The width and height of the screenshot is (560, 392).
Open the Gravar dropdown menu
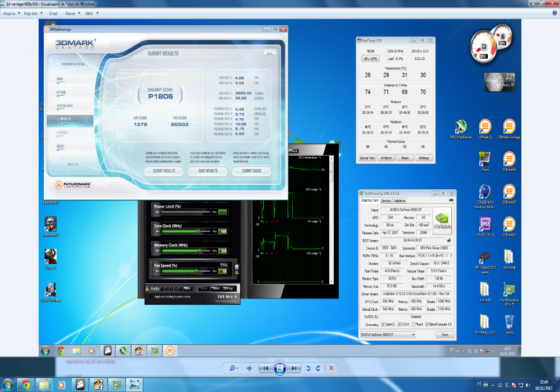[x=72, y=13]
